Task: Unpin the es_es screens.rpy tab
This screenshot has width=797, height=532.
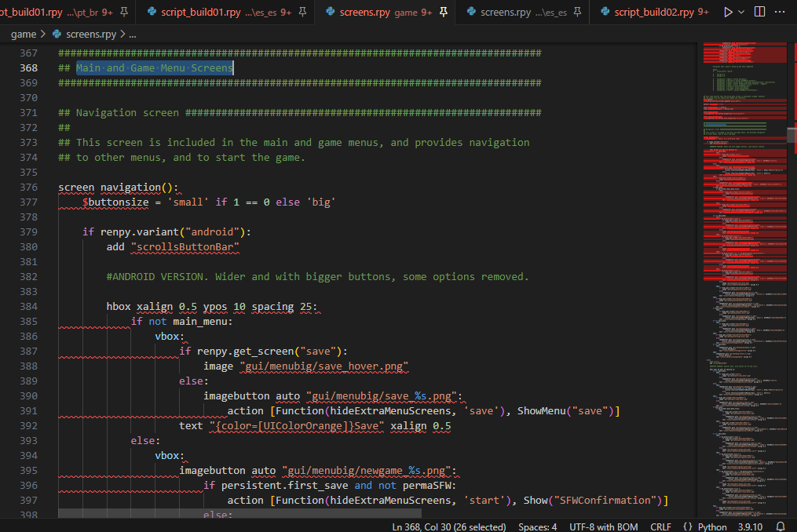Action: (577, 12)
